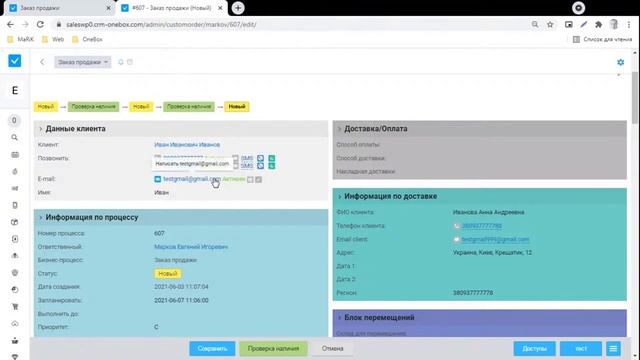Switch to the first Заказ продажи browser tab
The image size is (640, 360).
tap(60, 8)
